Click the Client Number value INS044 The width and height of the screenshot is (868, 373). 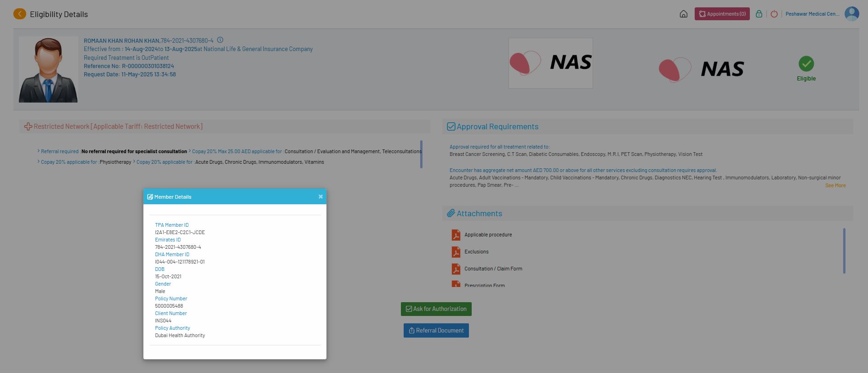163,321
